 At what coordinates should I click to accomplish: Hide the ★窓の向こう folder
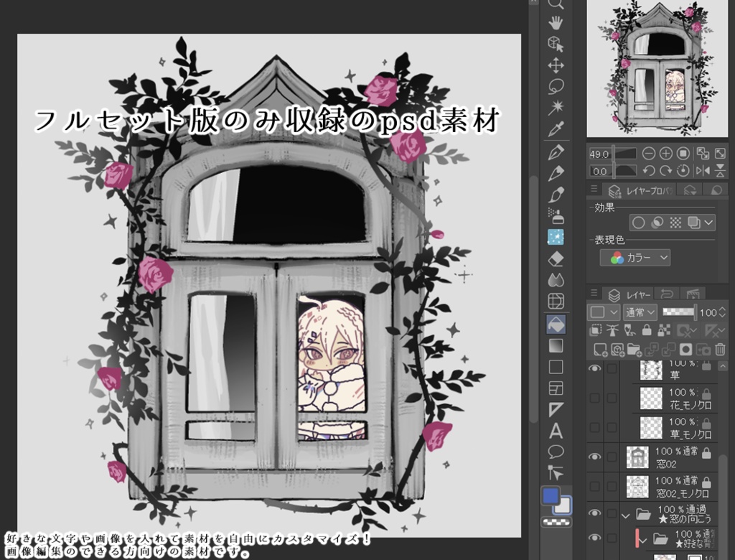click(x=594, y=513)
